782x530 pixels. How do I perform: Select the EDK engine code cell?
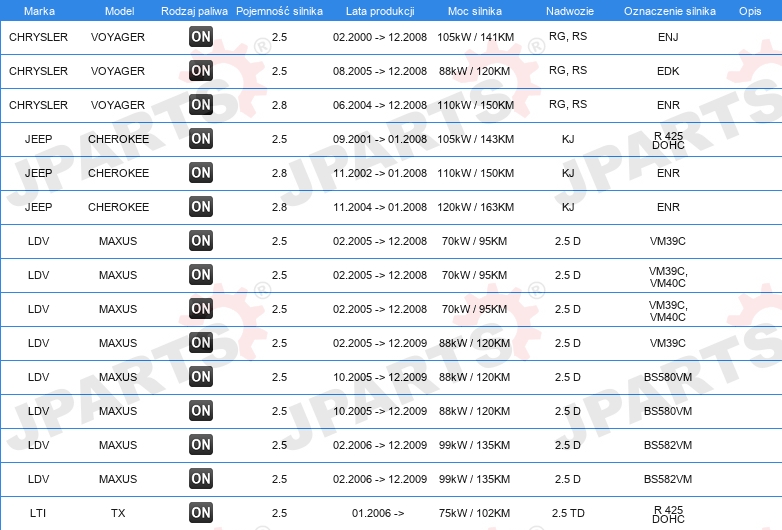668,71
